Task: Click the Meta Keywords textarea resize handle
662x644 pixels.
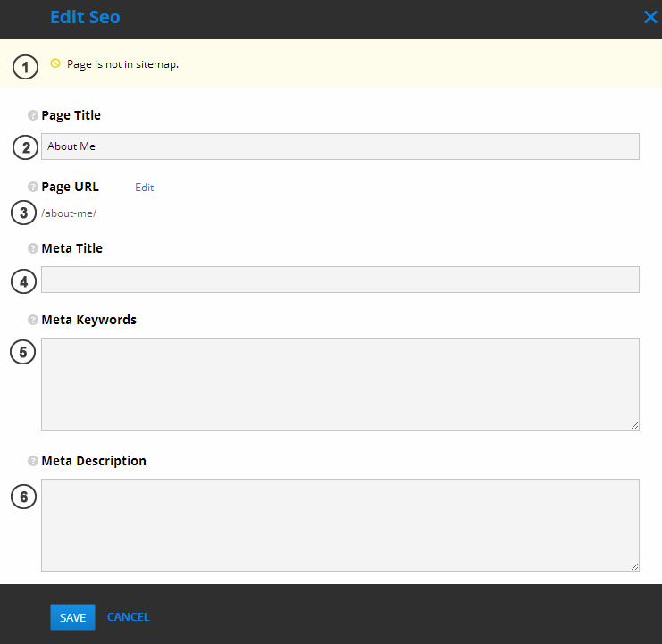Action: click(634, 425)
